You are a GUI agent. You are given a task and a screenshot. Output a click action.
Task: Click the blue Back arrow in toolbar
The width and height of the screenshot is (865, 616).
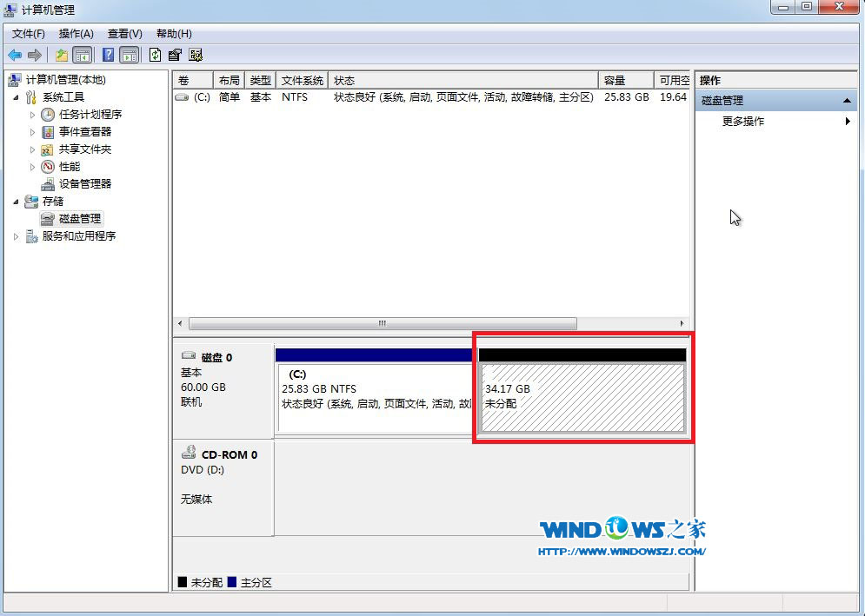(15, 55)
